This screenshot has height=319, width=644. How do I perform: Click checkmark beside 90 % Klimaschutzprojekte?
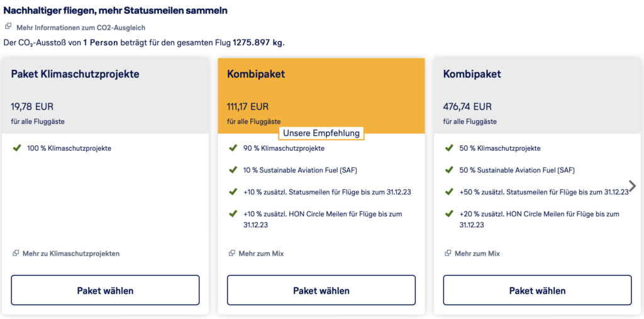point(233,148)
